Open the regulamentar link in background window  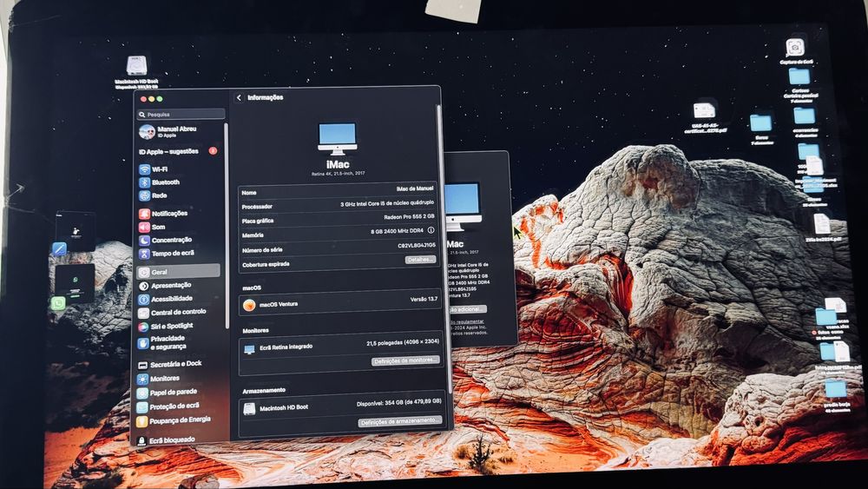pyautogui.click(x=467, y=321)
